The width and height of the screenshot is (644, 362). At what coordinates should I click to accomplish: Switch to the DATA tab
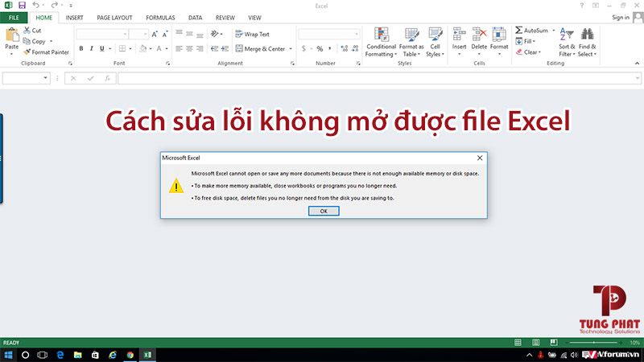(195, 18)
